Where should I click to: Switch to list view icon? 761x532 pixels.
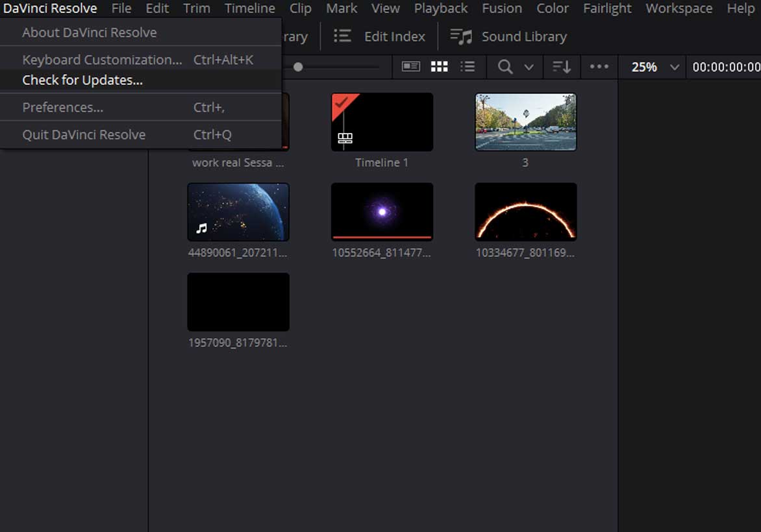[468, 66]
